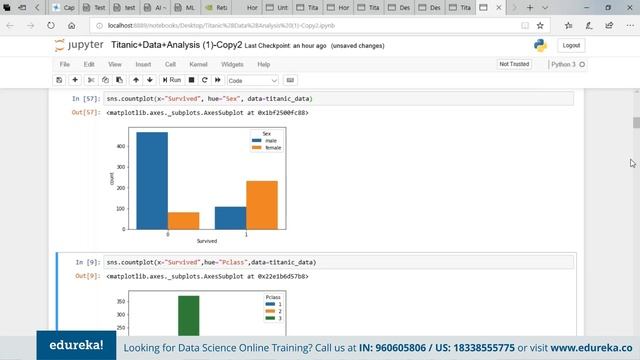
Task: Click the Jupyter logo
Action: [x=79, y=45]
